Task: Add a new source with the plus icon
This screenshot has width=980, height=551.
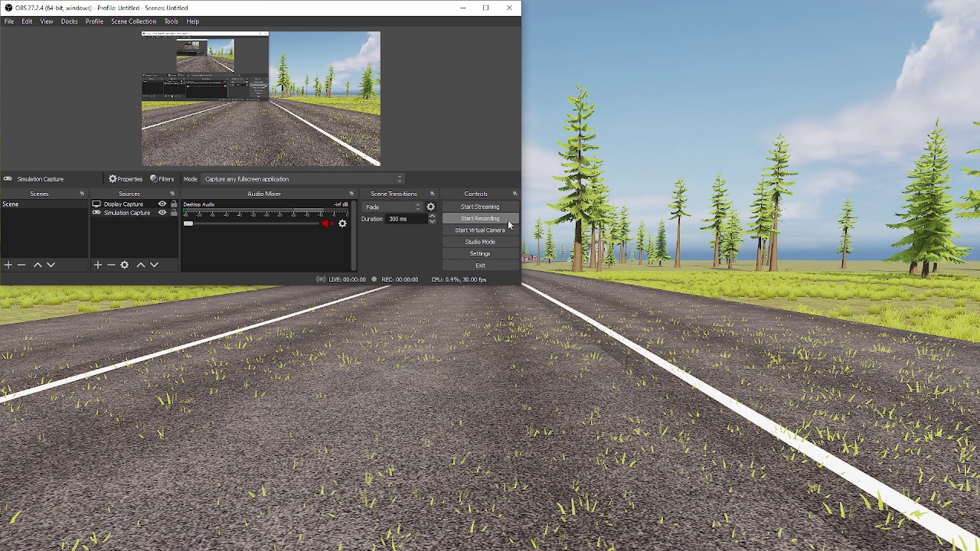Action: pyautogui.click(x=97, y=264)
